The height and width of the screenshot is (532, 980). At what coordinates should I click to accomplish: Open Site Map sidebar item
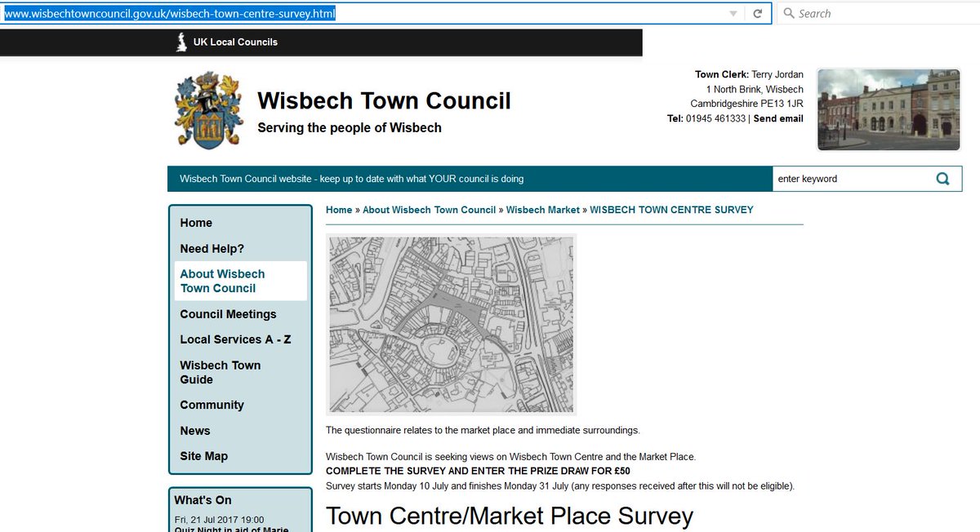pos(204,456)
